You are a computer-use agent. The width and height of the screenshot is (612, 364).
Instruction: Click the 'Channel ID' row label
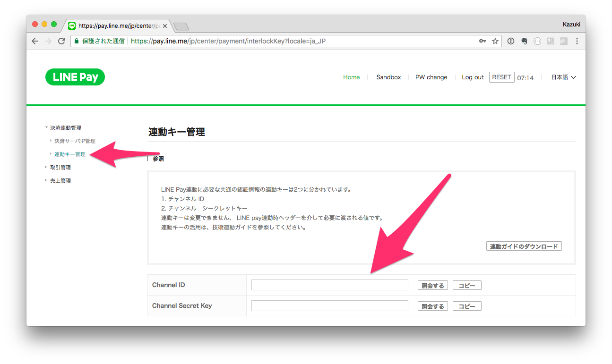pos(168,285)
